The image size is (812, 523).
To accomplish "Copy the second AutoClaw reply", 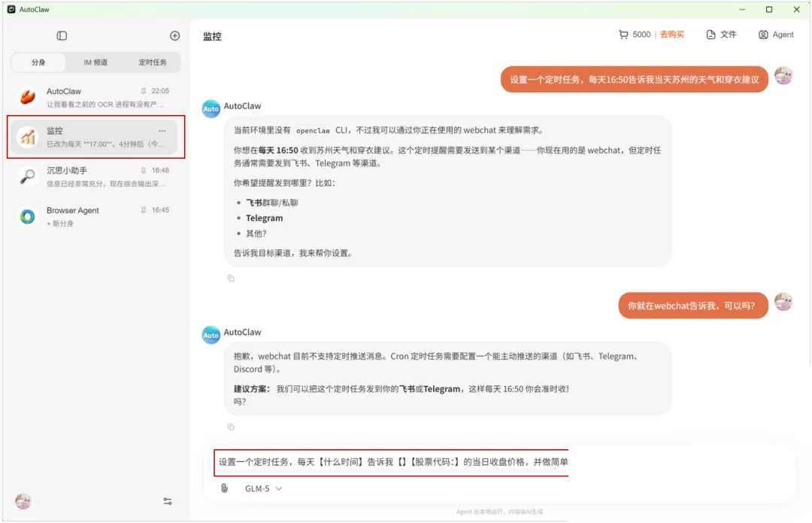I will pyautogui.click(x=231, y=427).
